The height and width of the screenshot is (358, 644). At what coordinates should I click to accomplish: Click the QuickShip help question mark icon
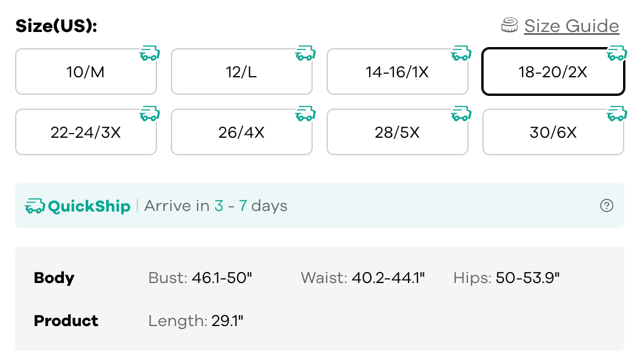tap(607, 206)
